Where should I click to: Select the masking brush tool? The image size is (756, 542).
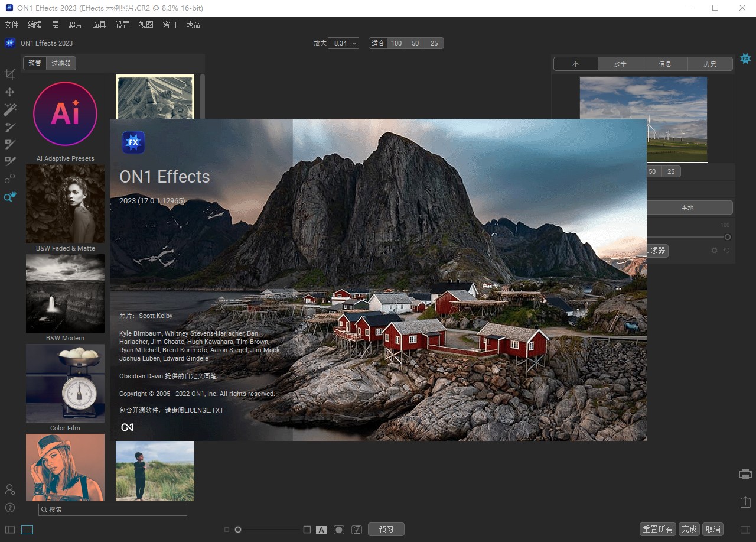click(10, 144)
